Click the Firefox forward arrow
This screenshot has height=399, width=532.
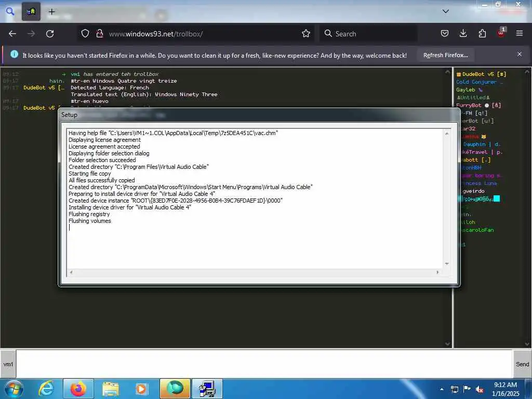[x=31, y=34]
